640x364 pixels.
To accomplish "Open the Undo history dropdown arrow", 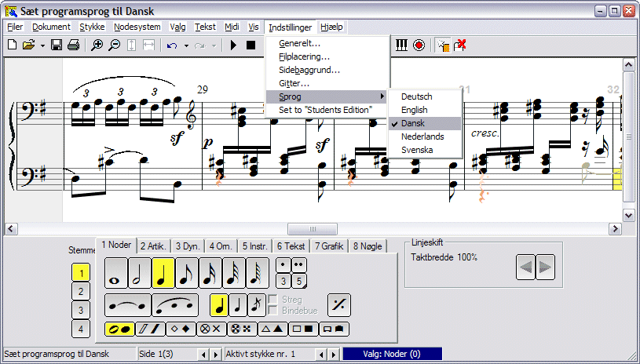I will [186, 45].
